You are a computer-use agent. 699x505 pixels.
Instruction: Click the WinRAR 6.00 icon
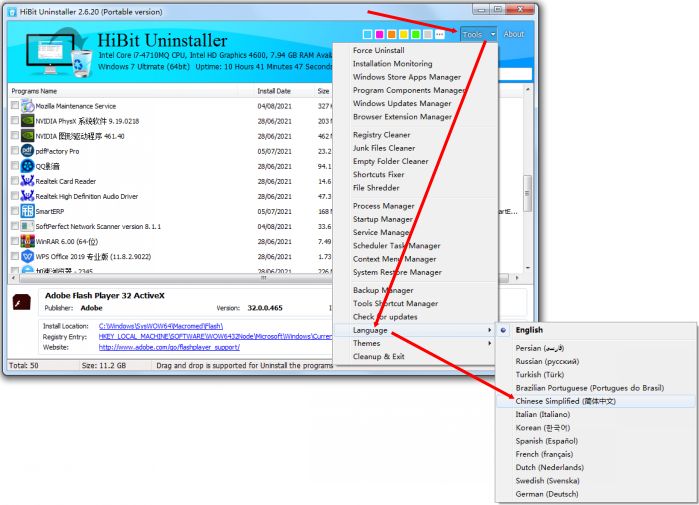27,241
